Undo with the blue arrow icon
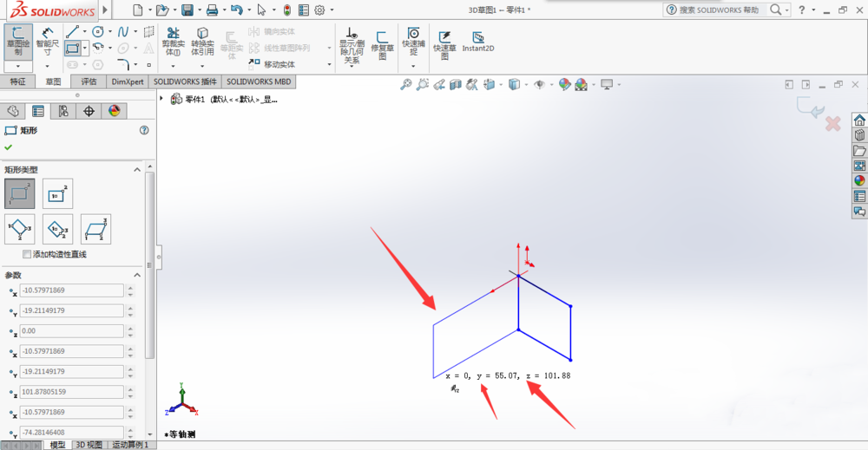The height and width of the screenshot is (450, 868). click(237, 10)
